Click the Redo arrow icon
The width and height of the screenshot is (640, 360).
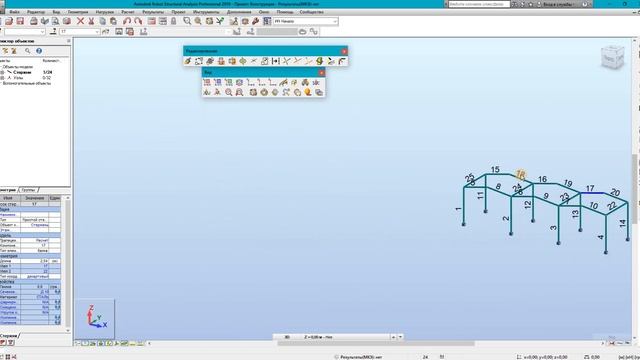[138, 21]
